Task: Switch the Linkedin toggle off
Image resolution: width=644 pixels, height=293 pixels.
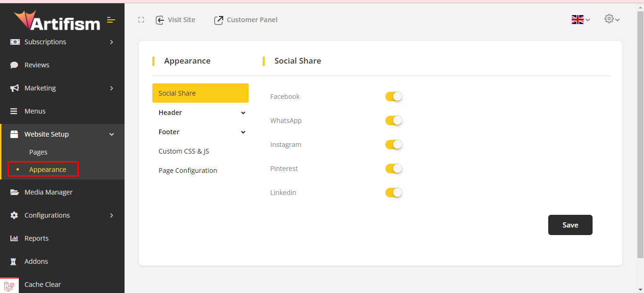Action: pos(393,193)
